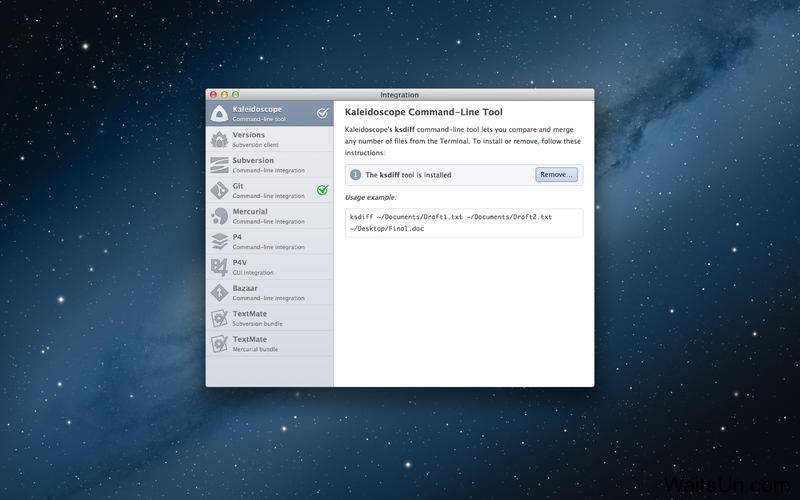Minimize the Integration window with yellow button

pyautogui.click(x=224, y=94)
